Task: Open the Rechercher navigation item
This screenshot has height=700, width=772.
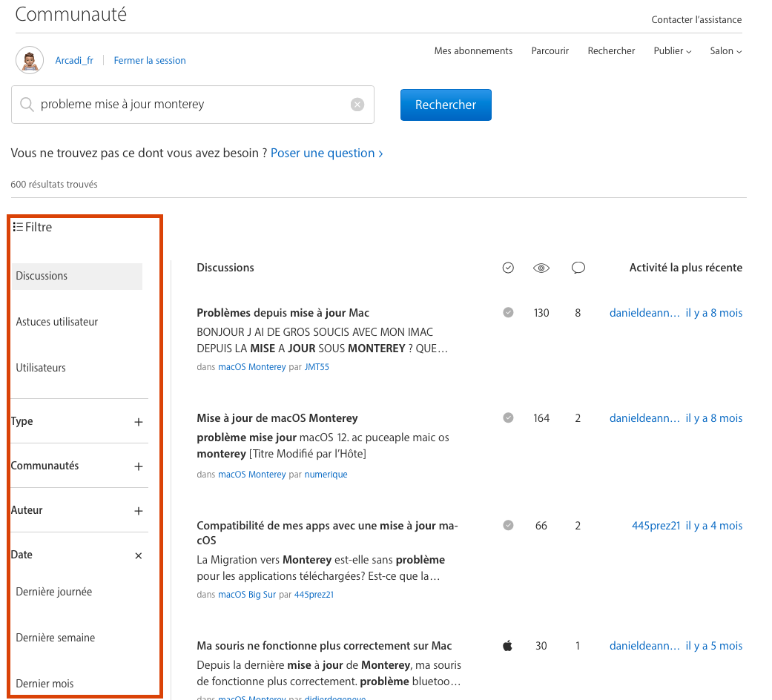Action: click(x=611, y=50)
